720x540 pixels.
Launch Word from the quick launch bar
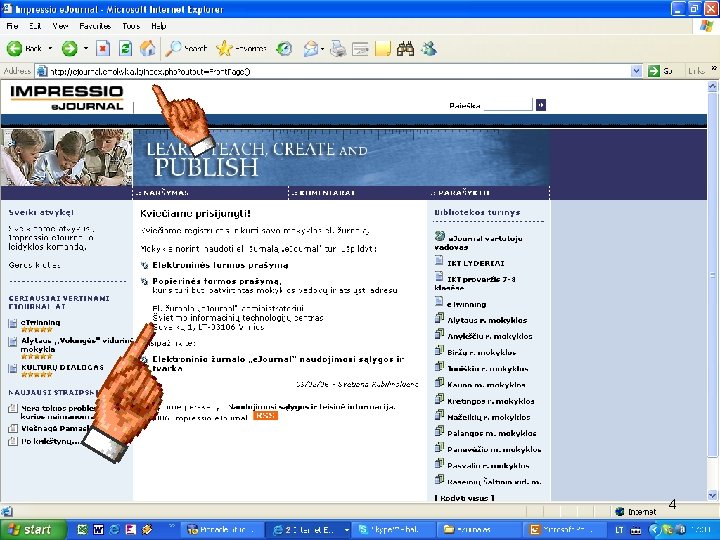(x=98, y=529)
